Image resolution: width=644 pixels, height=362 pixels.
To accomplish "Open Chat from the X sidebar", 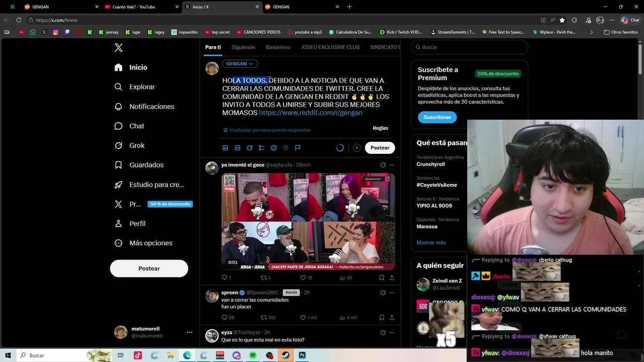I will click(x=129, y=126).
